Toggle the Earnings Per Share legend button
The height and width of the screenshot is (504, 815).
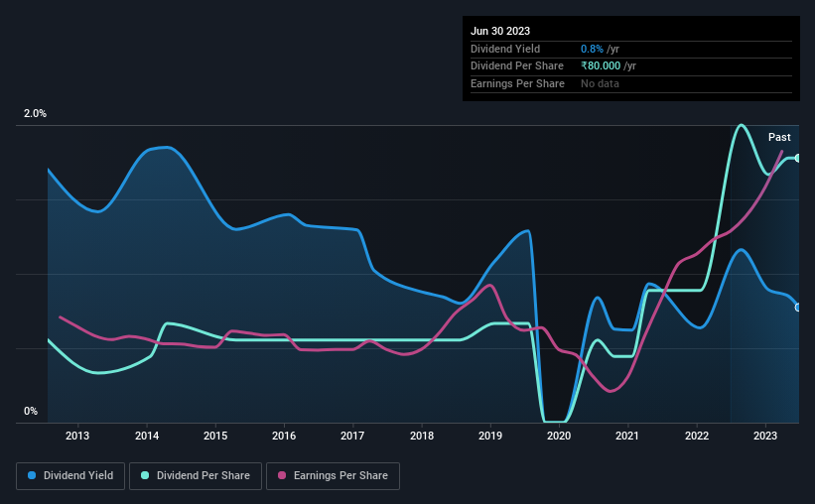click(333, 476)
